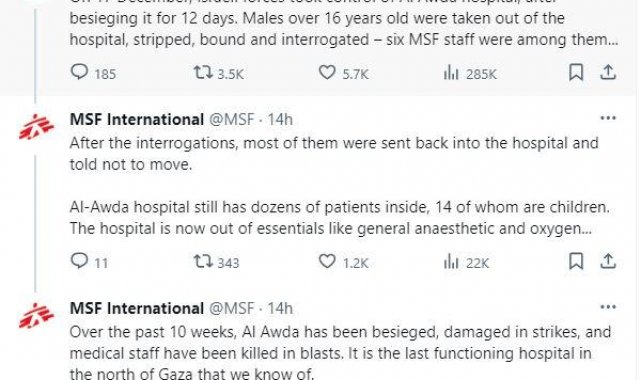Viewport: 641px width, 380px height.
Task: Bookmark the first tweet about the siege
Action: (576, 72)
